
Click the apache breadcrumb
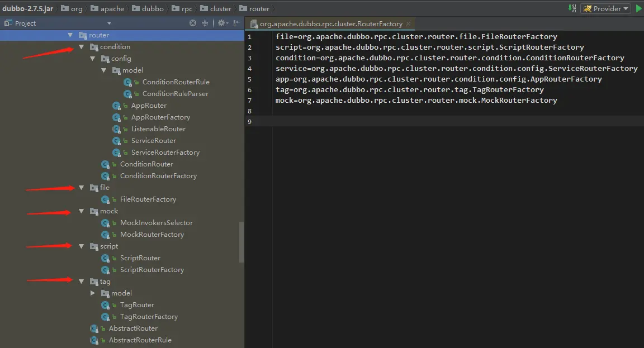pos(107,8)
